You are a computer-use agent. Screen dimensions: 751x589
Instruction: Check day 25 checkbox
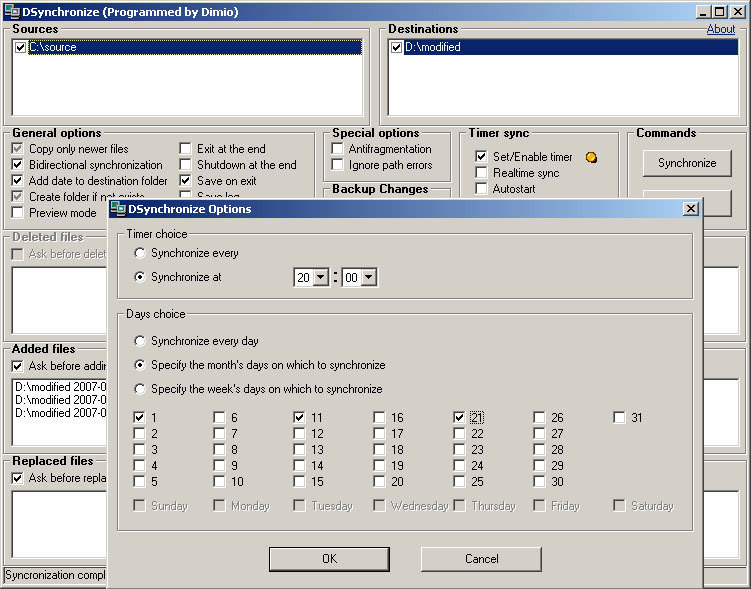(x=459, y=481)
